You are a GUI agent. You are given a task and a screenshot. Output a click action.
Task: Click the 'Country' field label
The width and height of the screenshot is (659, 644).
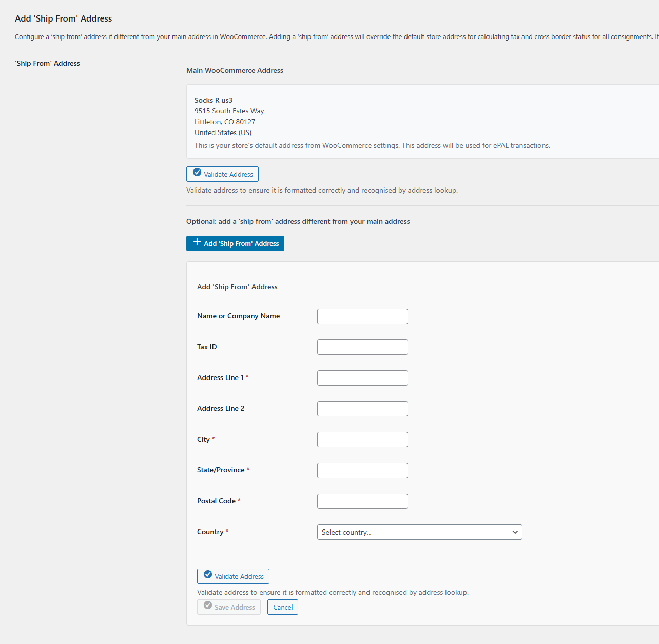[x=210, y=532]
